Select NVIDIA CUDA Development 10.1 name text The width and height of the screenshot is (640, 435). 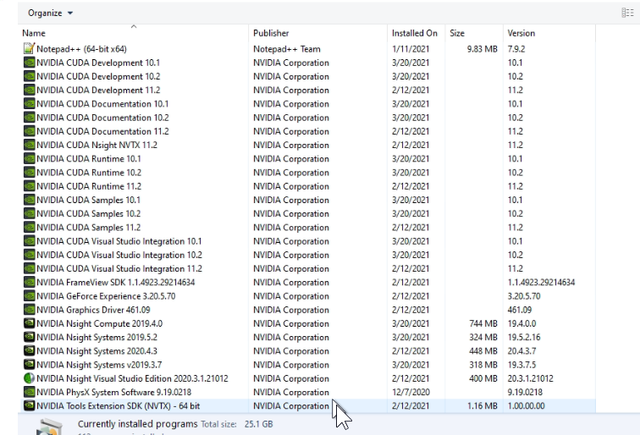point(98,62)
